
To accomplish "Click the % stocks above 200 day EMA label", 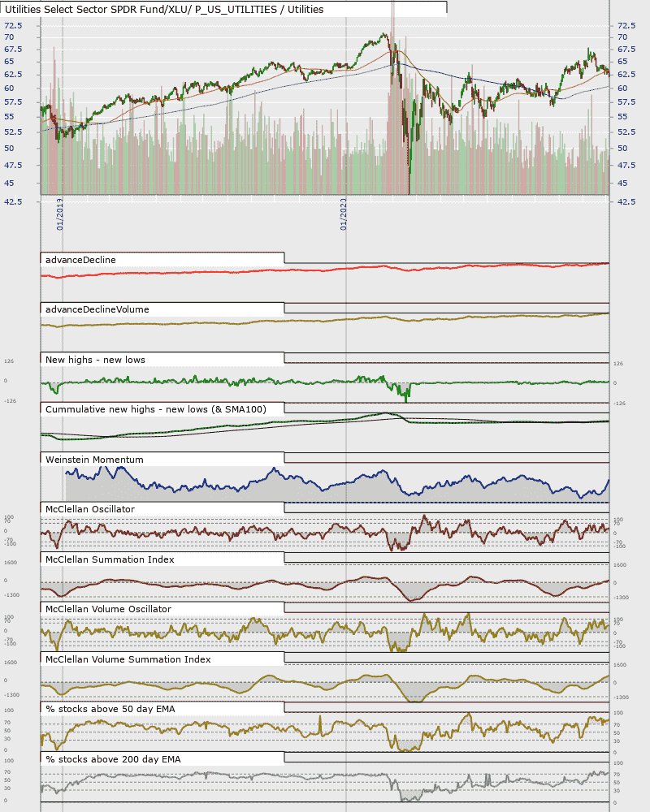I will coord(113,759).
